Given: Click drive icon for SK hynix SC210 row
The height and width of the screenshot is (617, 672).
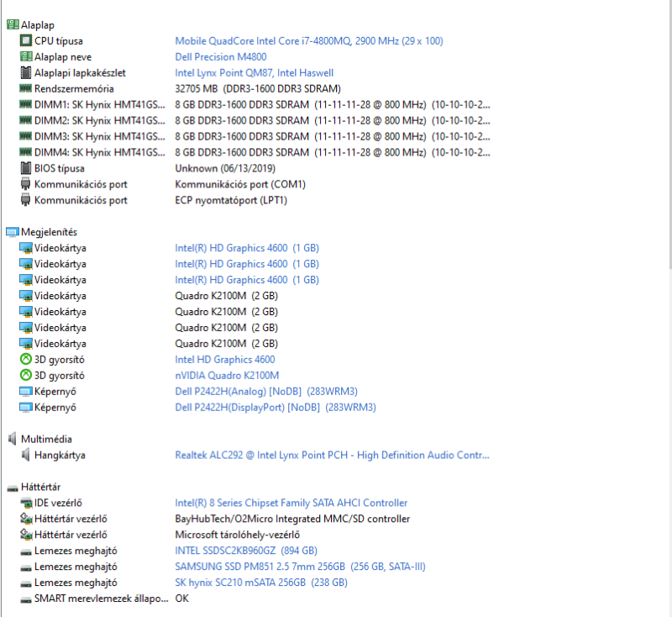Looking at the screenshot, I should 26,583.
